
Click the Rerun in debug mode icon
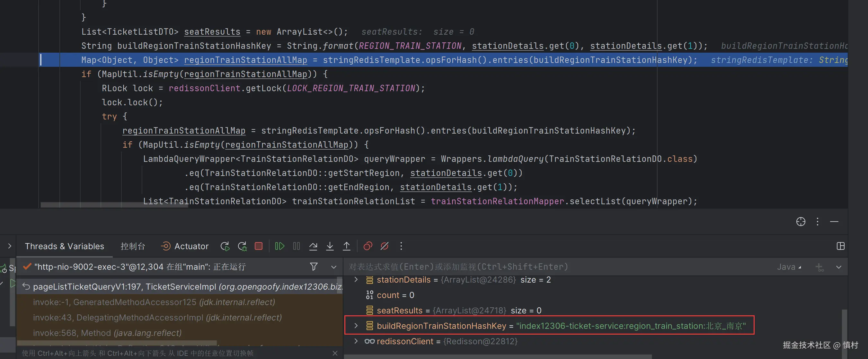[x=242, y=247]
